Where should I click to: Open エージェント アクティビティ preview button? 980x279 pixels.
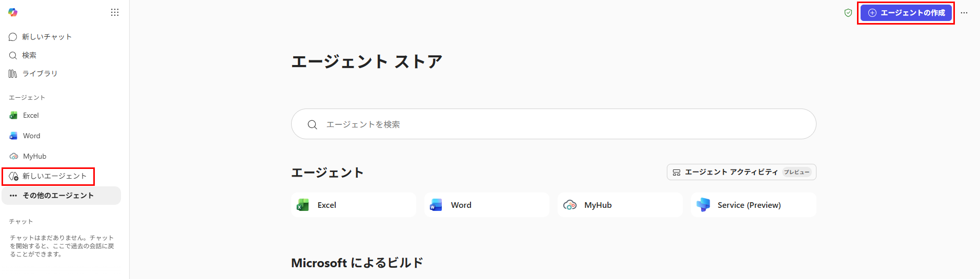pyautogui.click(x=741, y=172)
